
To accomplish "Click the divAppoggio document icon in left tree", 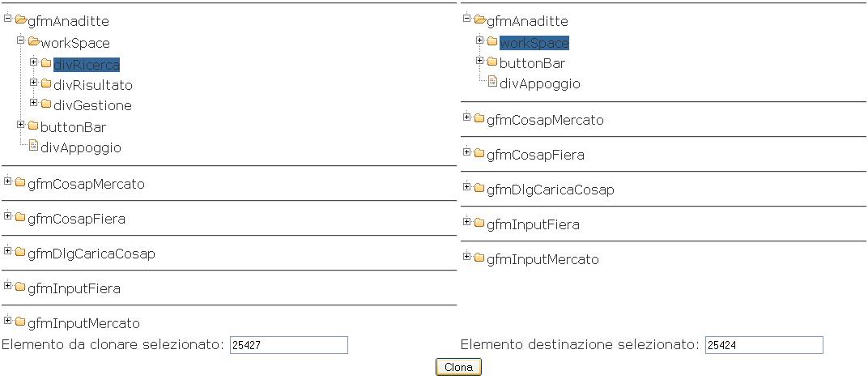I will point(33,147).
